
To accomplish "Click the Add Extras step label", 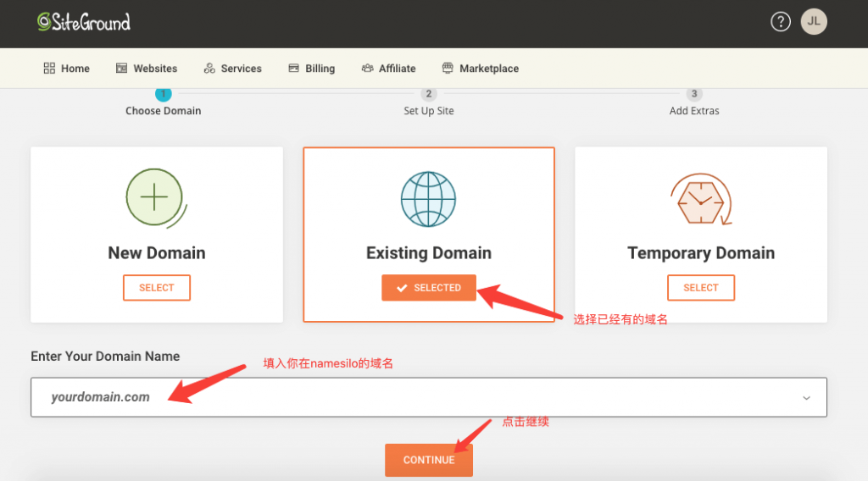I will (694, 111).
